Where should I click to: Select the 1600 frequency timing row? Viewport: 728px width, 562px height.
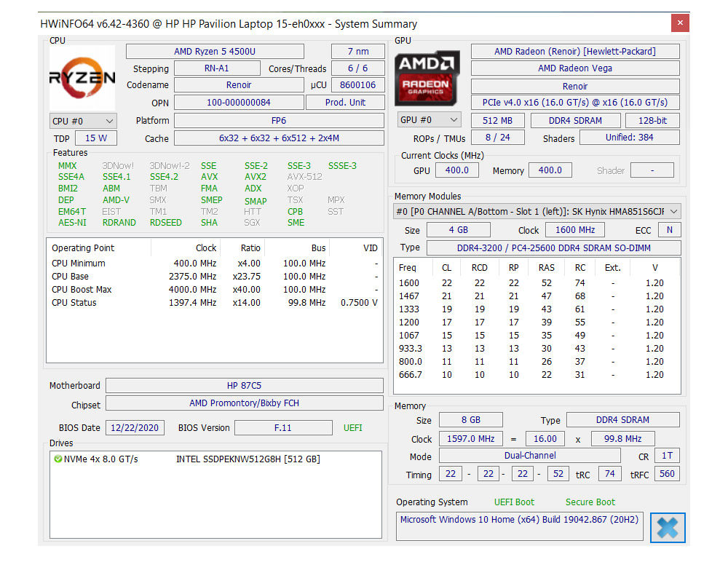tap(537, 283)
